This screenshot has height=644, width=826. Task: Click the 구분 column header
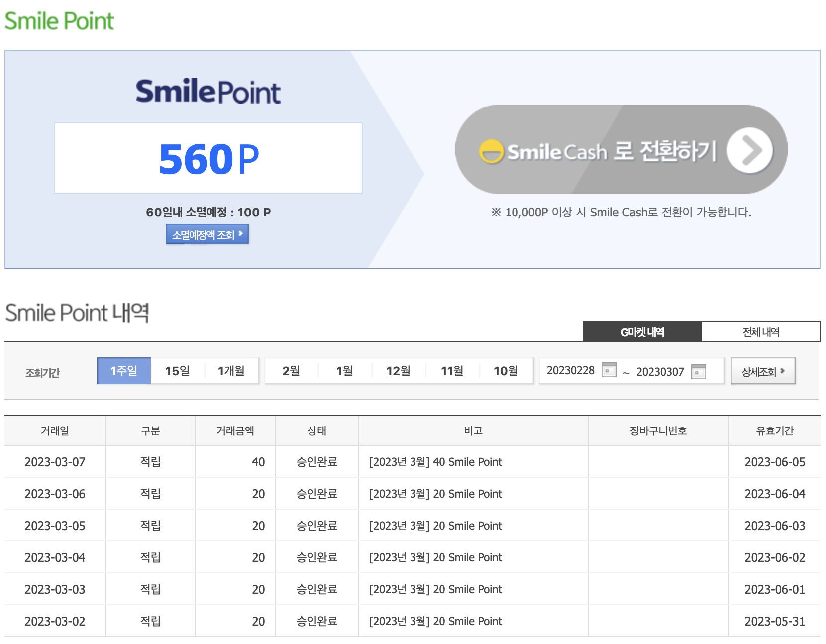pos(150,430)
